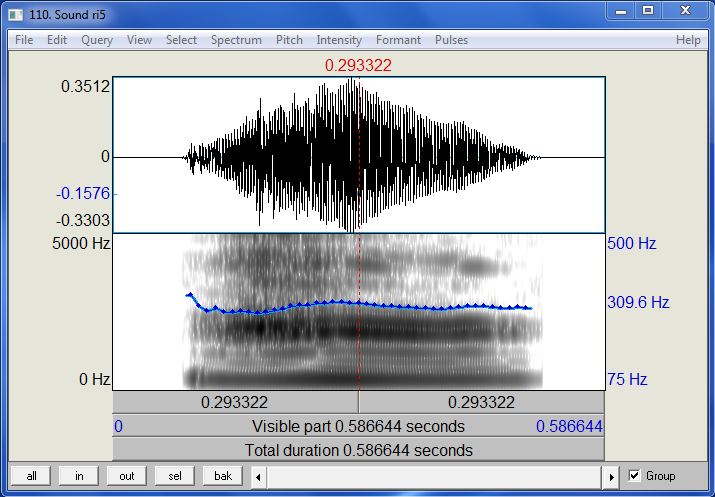
Task: Maximize the Sound ri5 window
Action: [x=648, y=11]
